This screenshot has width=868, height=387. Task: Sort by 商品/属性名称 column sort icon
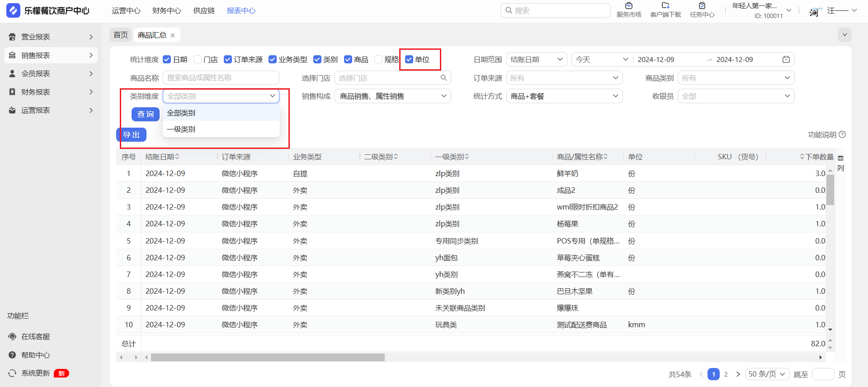coord(606,157)
